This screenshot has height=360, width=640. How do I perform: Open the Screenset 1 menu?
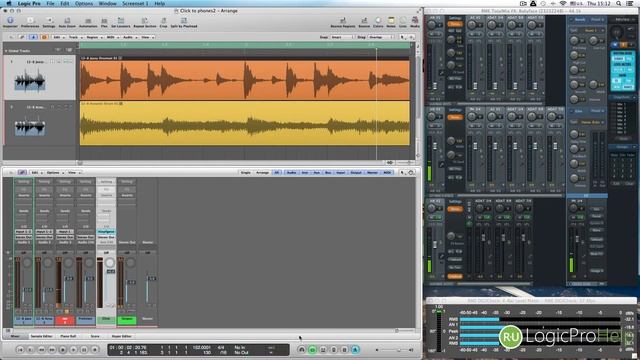(135, 3)
